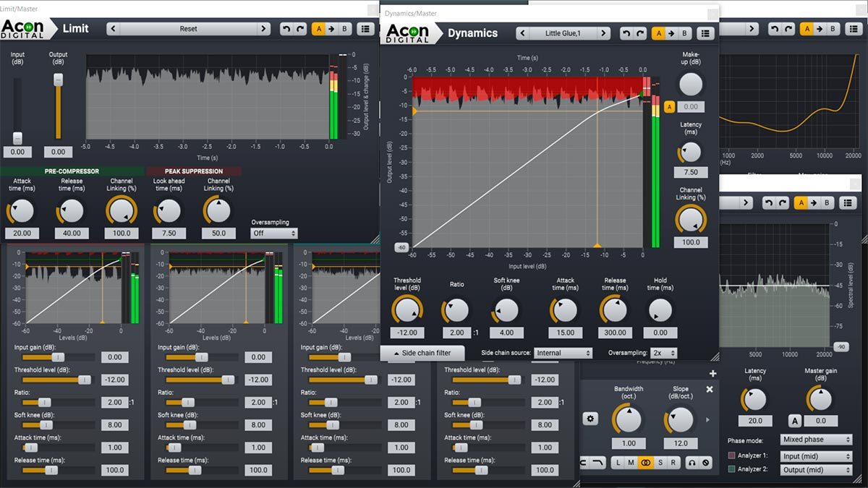
Task: Click Ratio 2.00 field in Dynamics
Action: (x=456, y=333)
